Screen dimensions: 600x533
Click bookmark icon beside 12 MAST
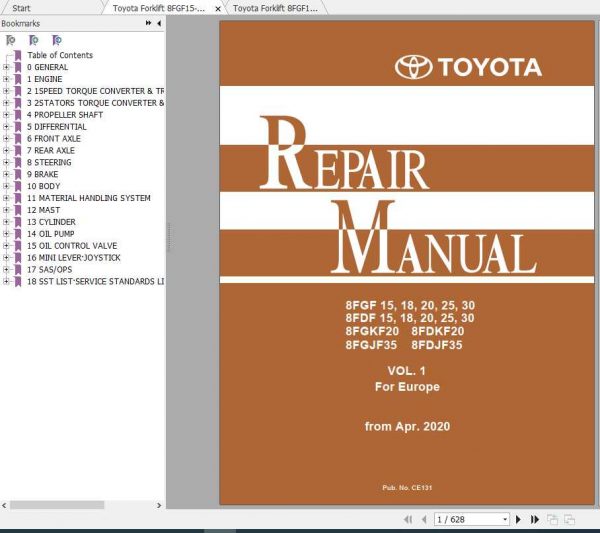coord(18,210)
